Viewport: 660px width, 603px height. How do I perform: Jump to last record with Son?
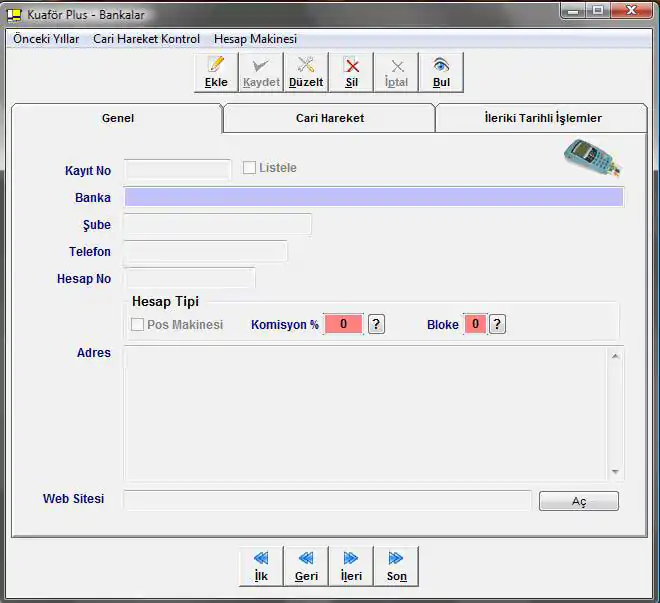coord(396,566)
